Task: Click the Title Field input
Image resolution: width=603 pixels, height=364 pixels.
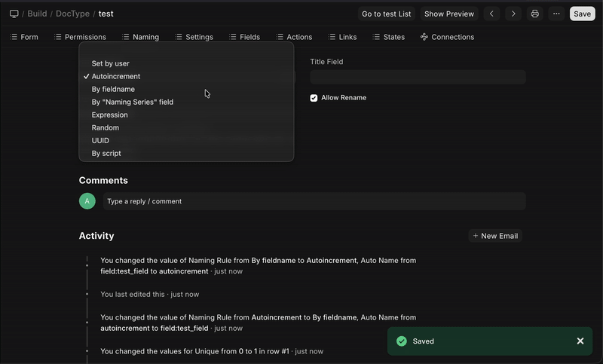Action: (x=418, y=77)
